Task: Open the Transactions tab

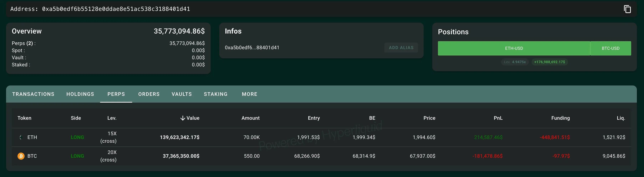Action: click(33, 94)
